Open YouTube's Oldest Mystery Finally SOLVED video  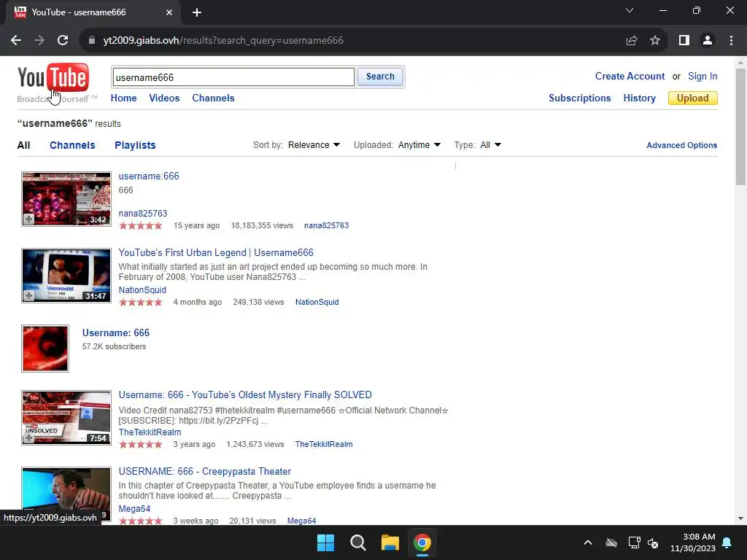245,394
